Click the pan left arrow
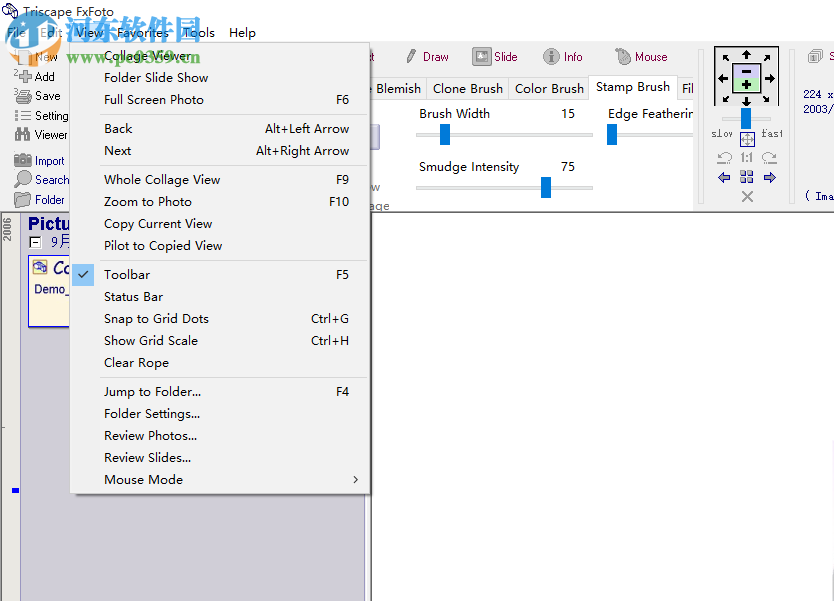834x601 pixels. 723,78
